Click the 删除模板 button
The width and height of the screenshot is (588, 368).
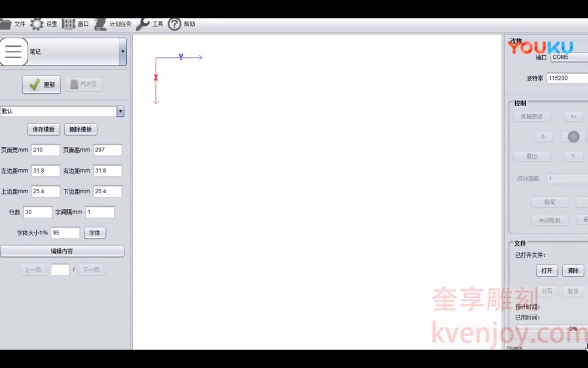click(x=81, y=129)
